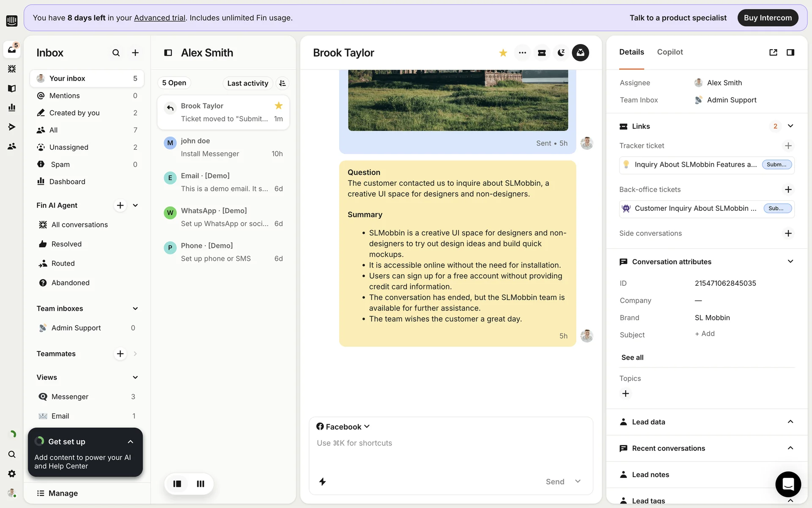Screen dimensions: 812x508
Task: Click the Get set up progress indicator
Action: [x=40, y=441]
